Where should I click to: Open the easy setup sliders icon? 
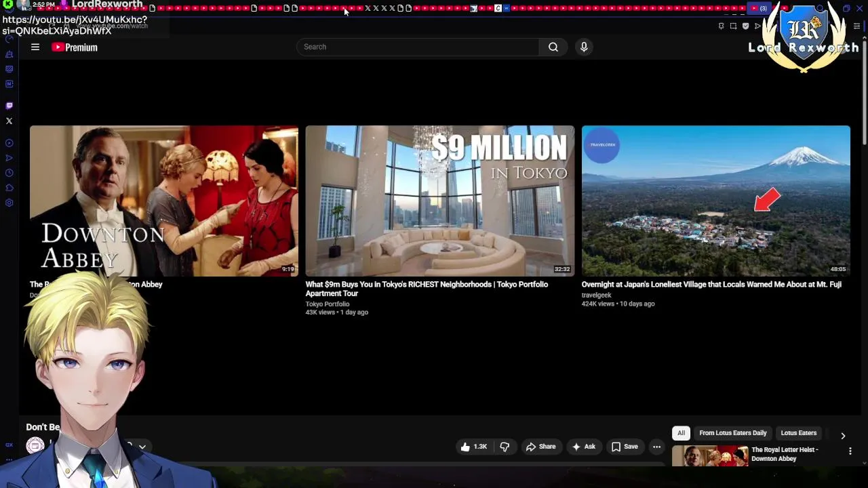tap(856, 26)
